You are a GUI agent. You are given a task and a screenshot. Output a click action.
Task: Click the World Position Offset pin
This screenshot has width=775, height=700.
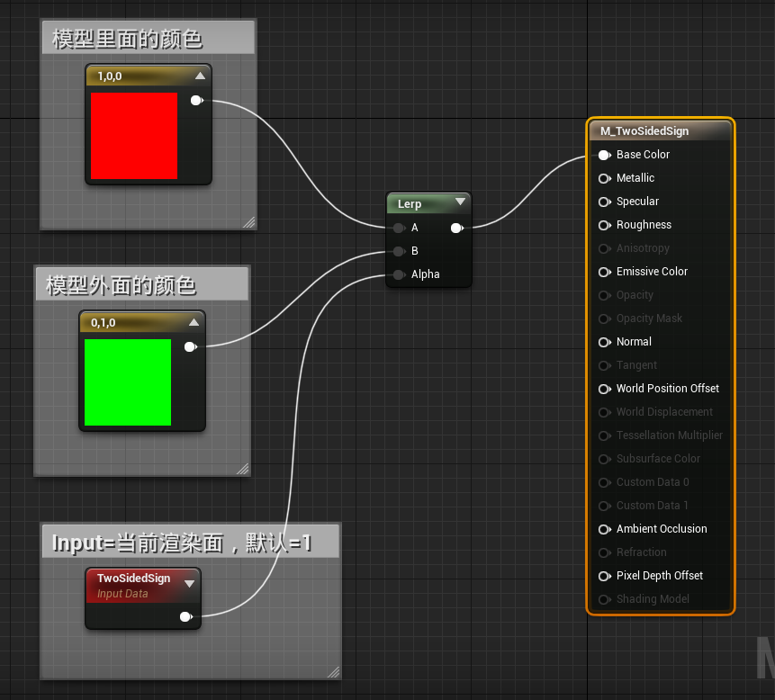[x=604, y=389]
